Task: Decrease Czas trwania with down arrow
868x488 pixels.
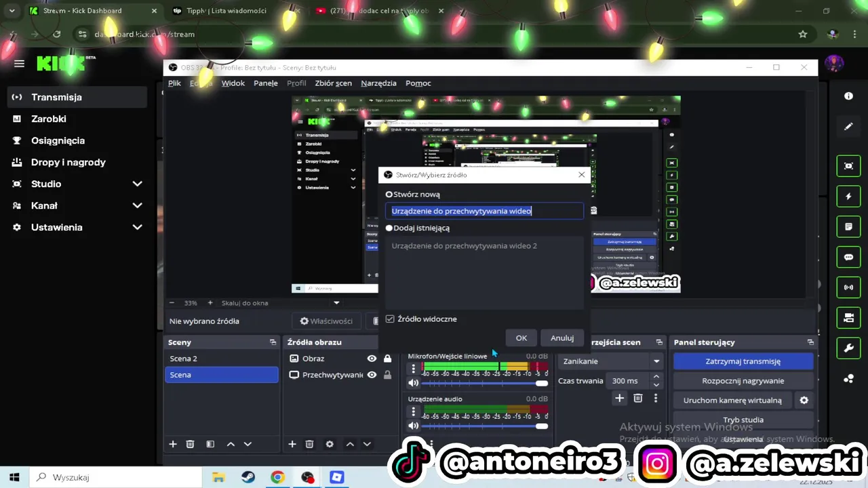Action: click(656, 385)
